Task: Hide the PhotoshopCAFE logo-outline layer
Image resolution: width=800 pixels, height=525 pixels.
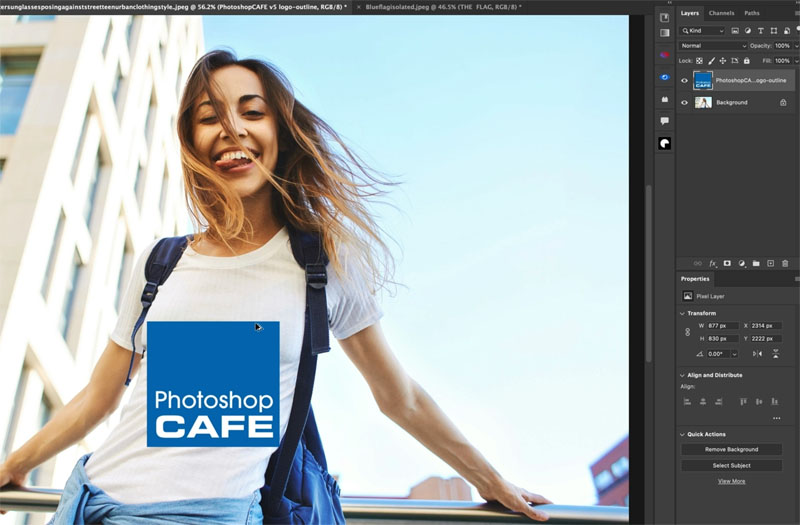Action: coord(685,80)
